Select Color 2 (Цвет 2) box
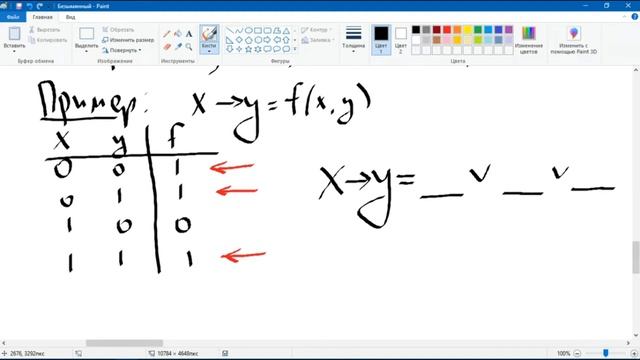Screen dimensions: 640x360 400,40
